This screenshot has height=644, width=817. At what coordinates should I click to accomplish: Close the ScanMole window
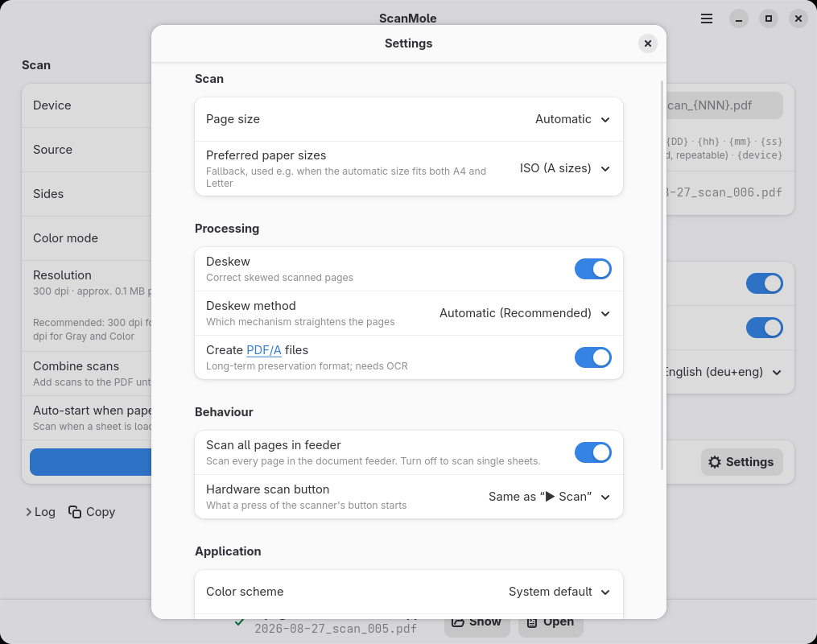798,19
